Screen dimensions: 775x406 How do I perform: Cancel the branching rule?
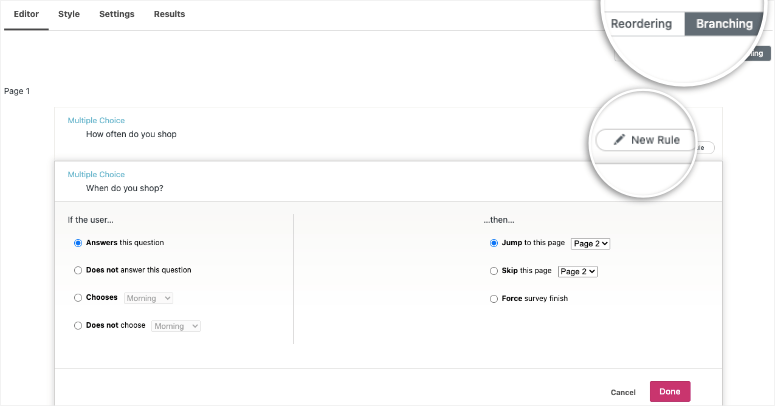(x=623, y=392)
